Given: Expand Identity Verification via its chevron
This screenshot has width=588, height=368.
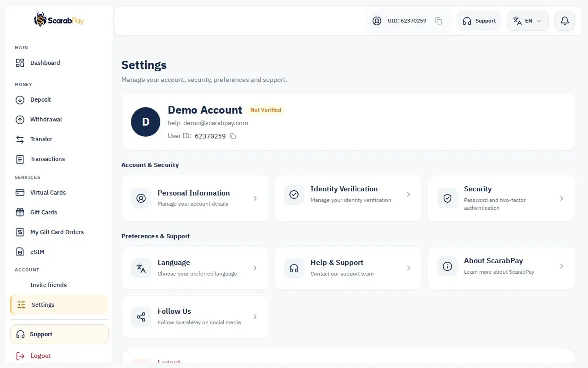Looking at the screenshot, I should click(x=408, y=195).
